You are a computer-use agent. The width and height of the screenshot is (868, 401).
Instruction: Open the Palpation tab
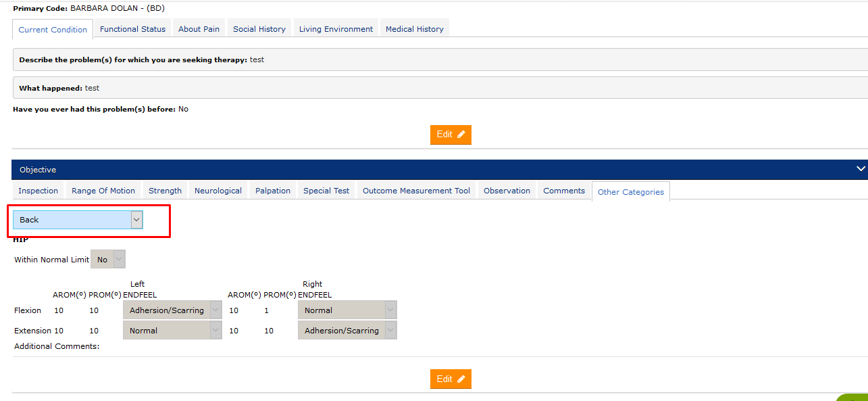coord(273,191)
